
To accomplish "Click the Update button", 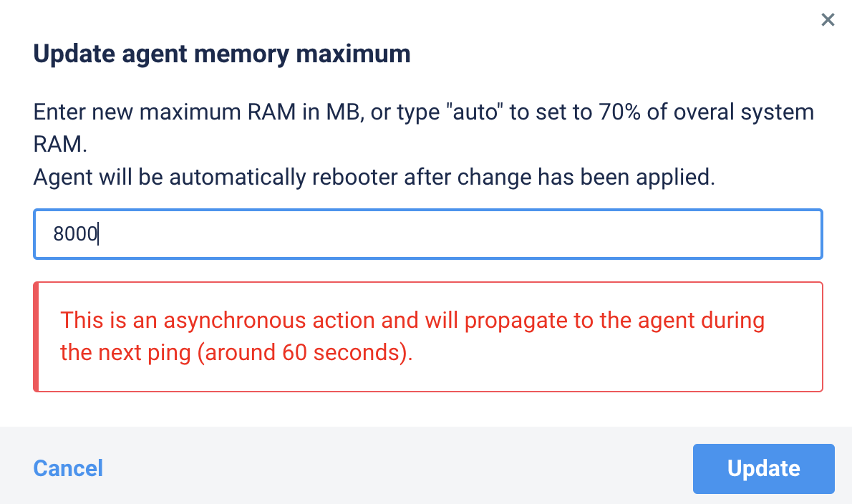I will tap(763, 469).
